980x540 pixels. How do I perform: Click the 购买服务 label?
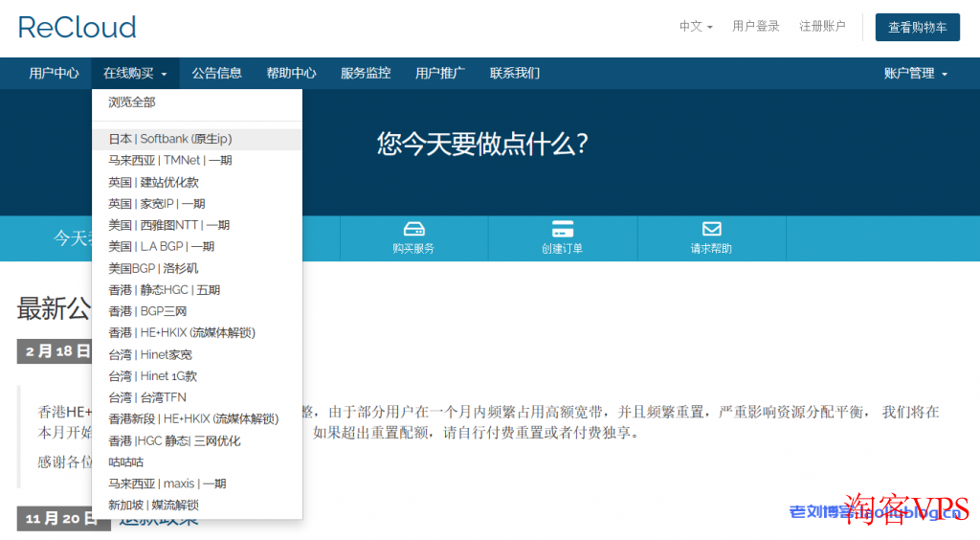(413, 249)
